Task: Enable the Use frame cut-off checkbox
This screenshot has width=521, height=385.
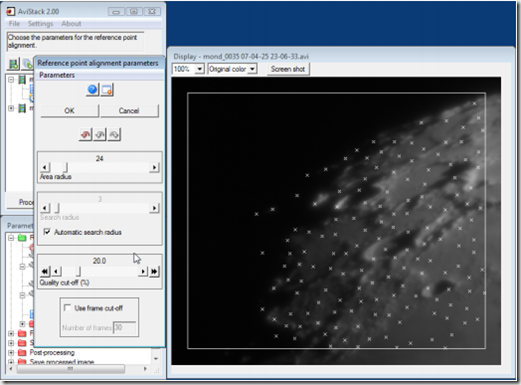Action: (x=67, y=308)
